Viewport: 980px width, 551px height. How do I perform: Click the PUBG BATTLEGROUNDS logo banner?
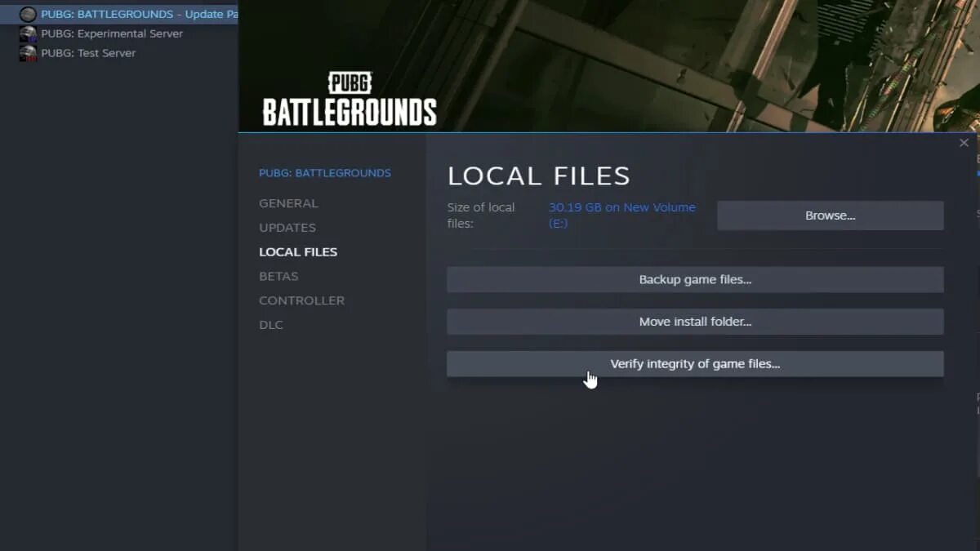(x=350, y=99)
